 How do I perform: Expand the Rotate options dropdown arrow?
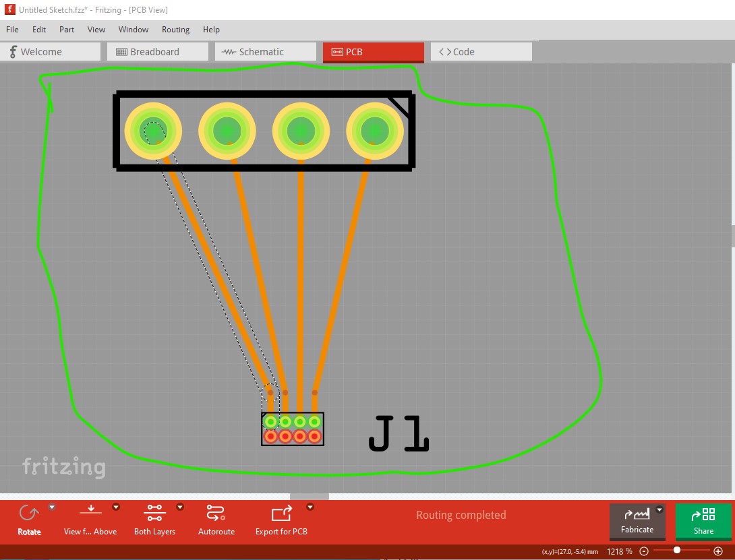52,507
